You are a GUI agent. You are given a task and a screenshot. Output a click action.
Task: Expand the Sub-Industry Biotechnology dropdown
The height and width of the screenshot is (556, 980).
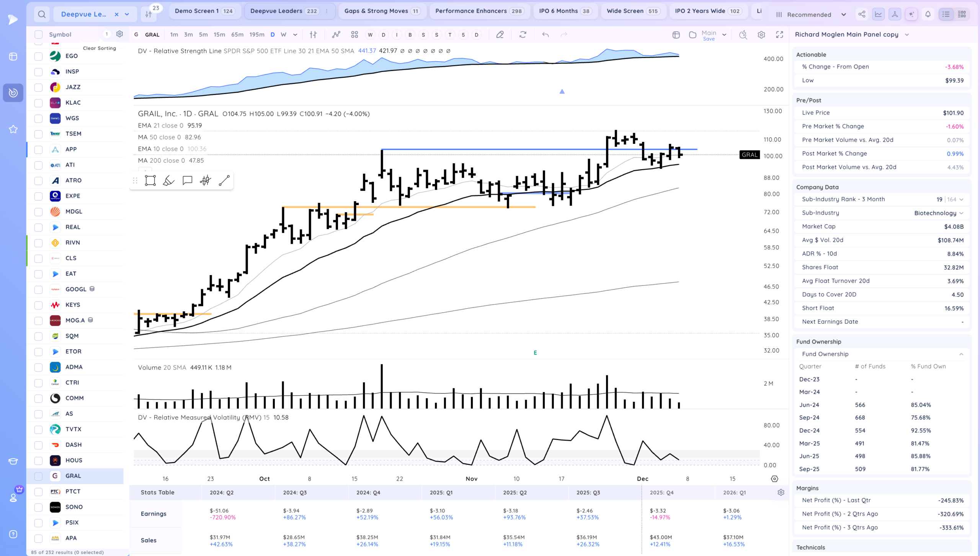click(961, 213)
